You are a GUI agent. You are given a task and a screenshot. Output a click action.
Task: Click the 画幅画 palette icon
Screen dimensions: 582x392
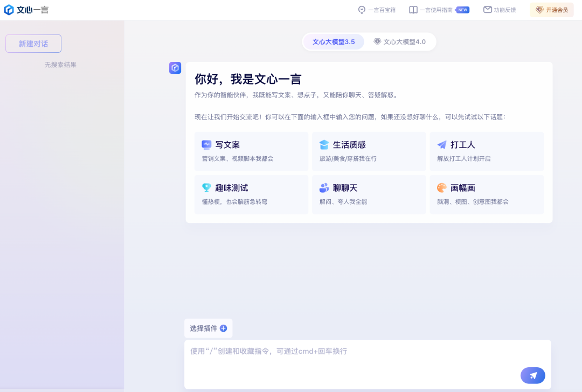(x=442, y=188)
